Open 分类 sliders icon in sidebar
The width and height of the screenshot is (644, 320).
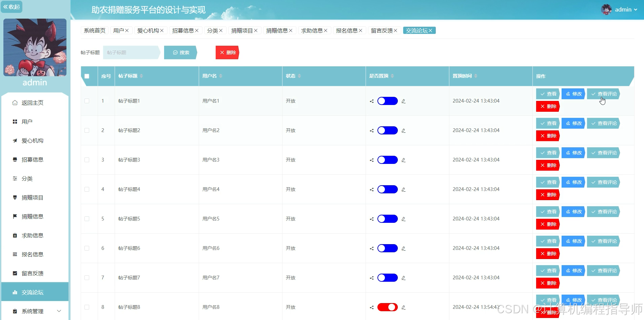(15, 178)
